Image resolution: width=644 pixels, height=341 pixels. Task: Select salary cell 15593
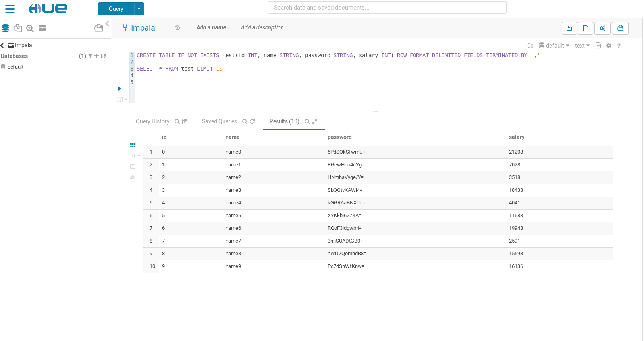point(516,254)
